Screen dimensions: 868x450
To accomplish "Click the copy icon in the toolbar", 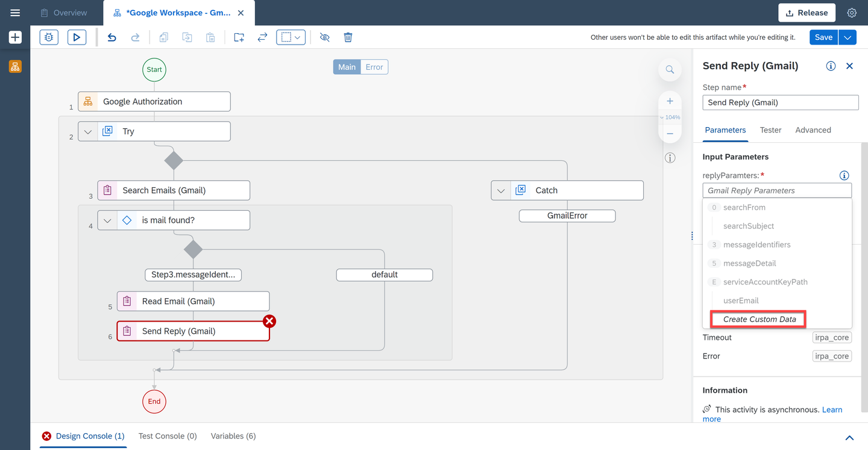I will pos(164,37).
